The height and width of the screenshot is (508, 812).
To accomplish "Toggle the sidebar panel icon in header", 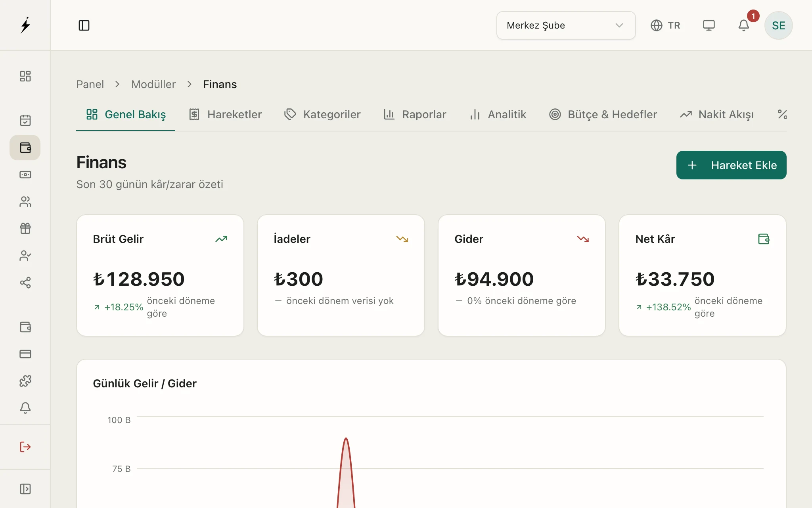I will pos(84,25).
